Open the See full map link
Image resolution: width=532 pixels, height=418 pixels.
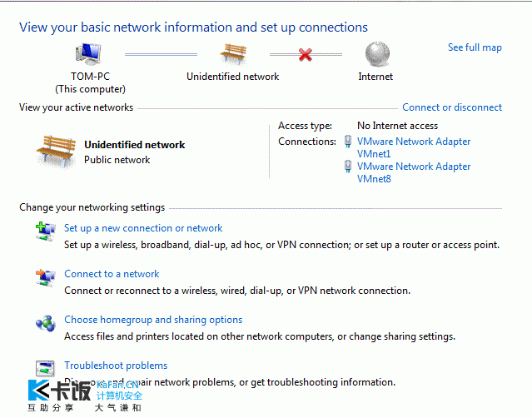point(475,47)
